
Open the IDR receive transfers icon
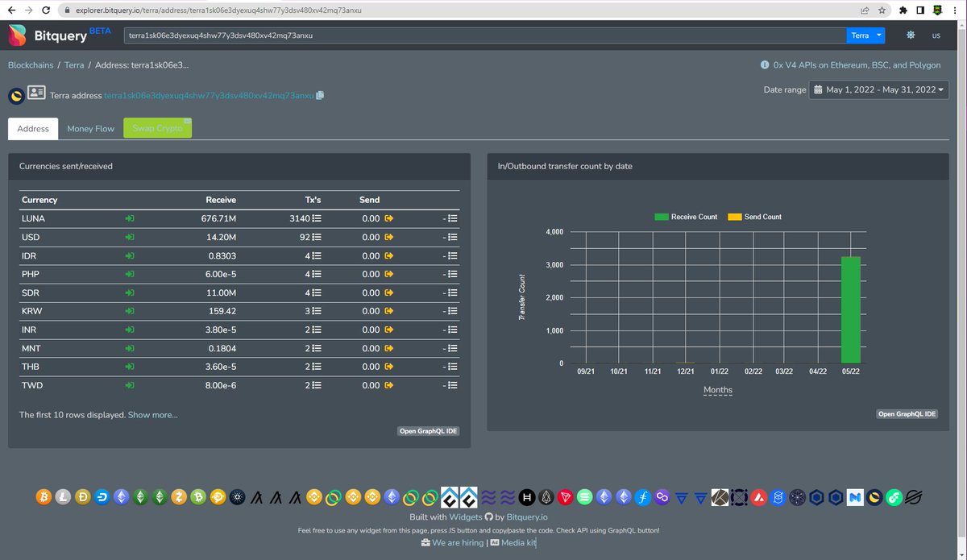pyautogui.click(x=130, y=255)
